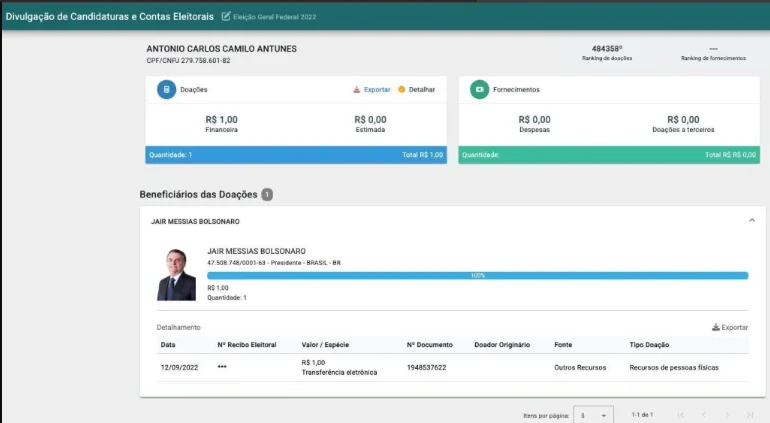770x423 pixels.
Task: Sort by Valor / Espécie column header
Action: tap(325, 345)
